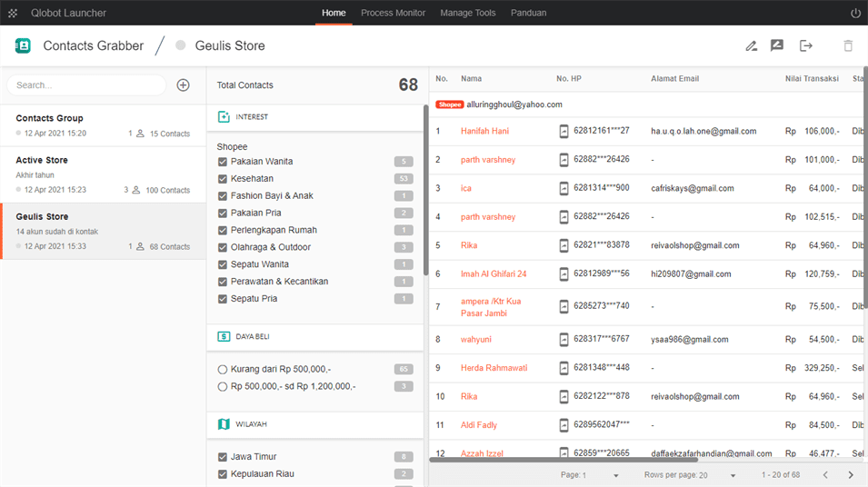Open the Rows per page dropdown

click(x=690, y=475)
